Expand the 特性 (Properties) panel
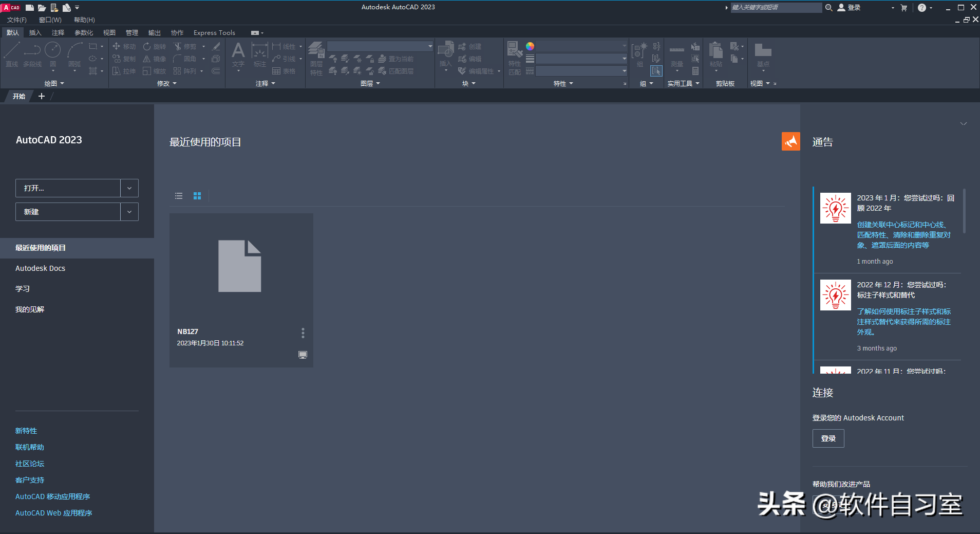This screenshot has width=980, height=534. [563, 83]
